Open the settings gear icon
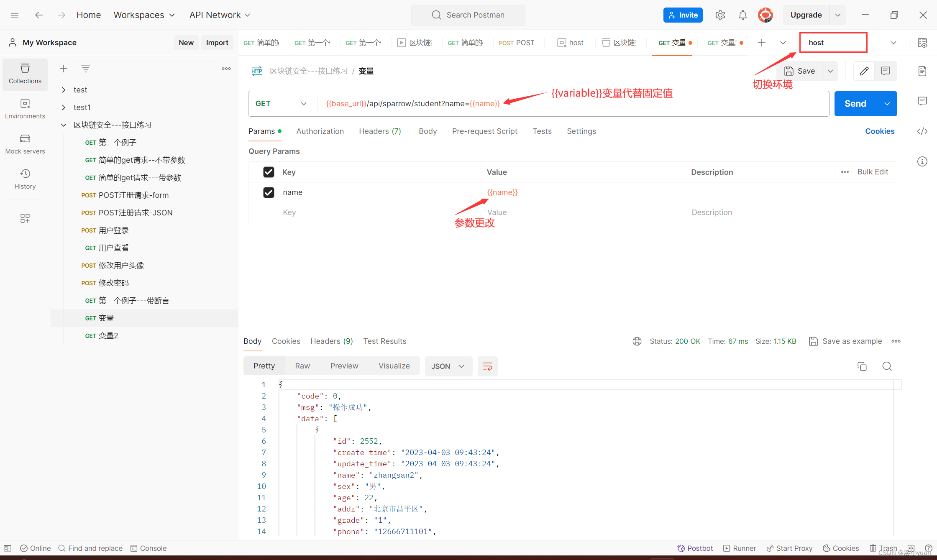The image size is (937, 560). 720,15
